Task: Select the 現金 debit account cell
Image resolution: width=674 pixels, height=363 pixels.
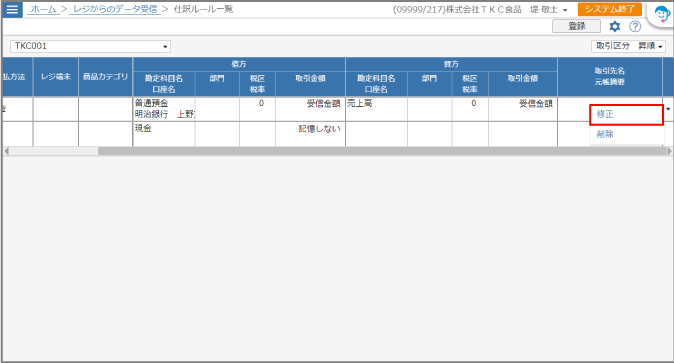Action: [x=164, y=134]
